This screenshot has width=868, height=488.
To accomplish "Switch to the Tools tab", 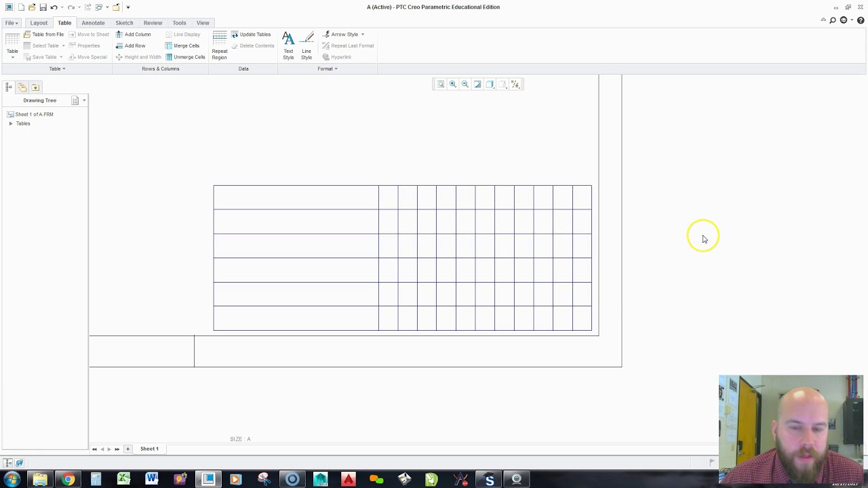I will tap(179, 23).
